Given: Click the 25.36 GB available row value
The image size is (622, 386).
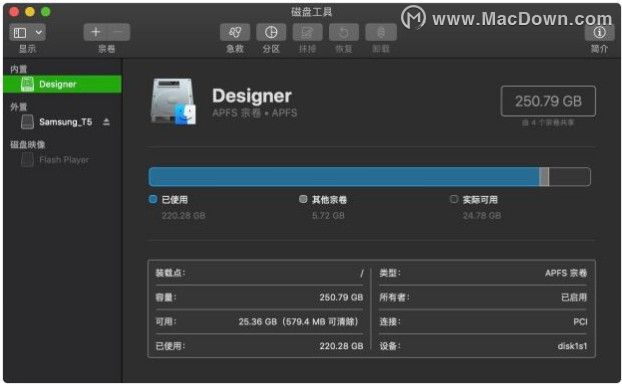Looking at the screenshot, I should coord(299,322).
